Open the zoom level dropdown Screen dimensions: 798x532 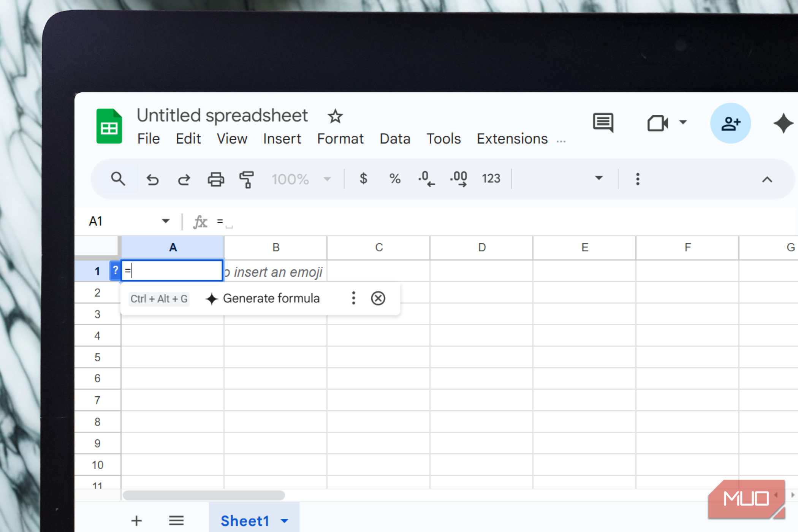(x=327, y=179)
